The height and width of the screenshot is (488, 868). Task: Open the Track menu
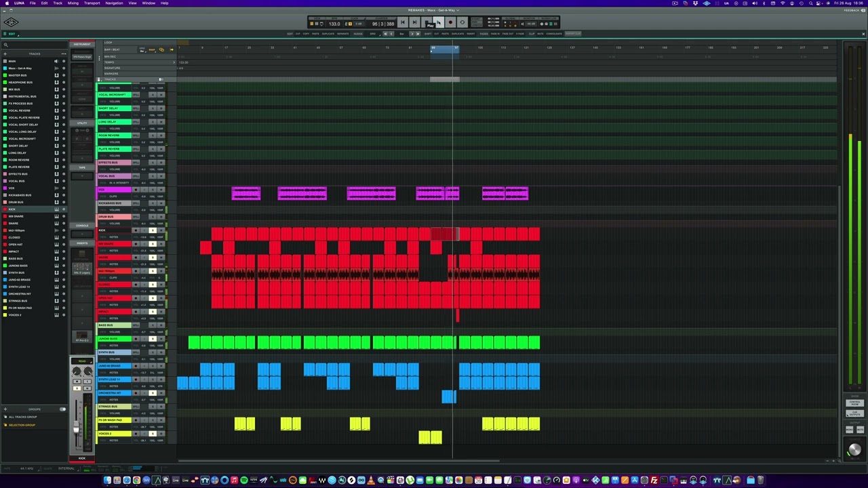(58, 3)
